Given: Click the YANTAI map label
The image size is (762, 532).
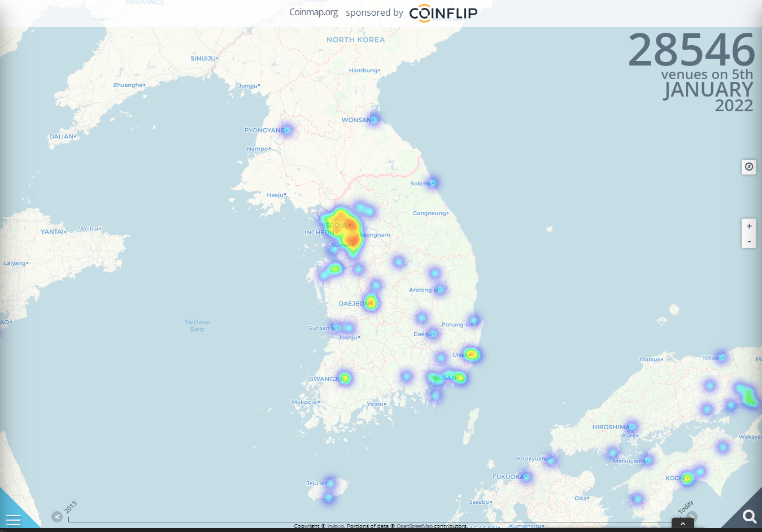Looking at the screenshot, I should click(52, 232).
